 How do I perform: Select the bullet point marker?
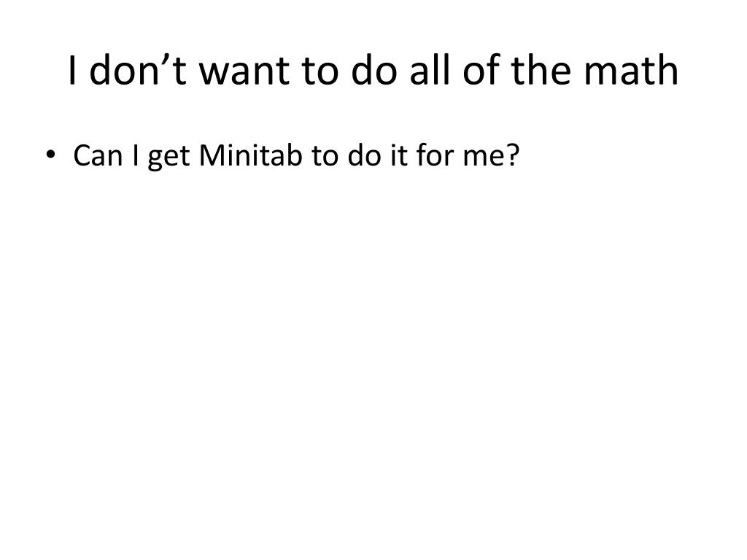point(50,155)
